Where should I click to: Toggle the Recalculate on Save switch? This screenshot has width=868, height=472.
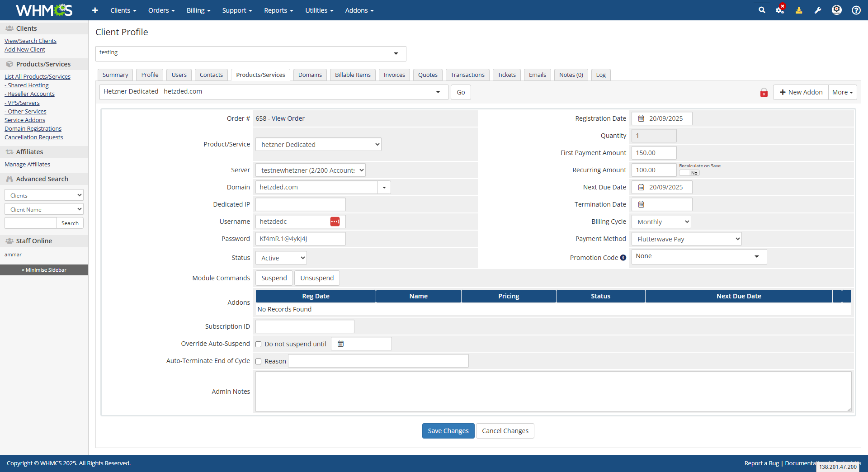click(x=689, y=173)
